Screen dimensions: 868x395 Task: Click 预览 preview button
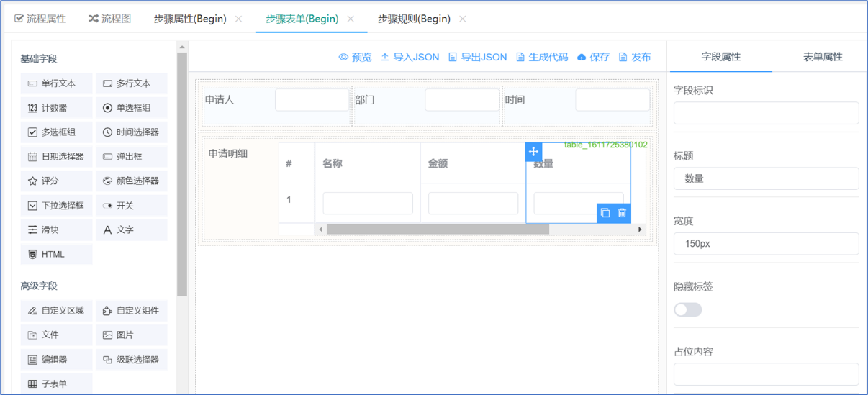coord(356,57)
